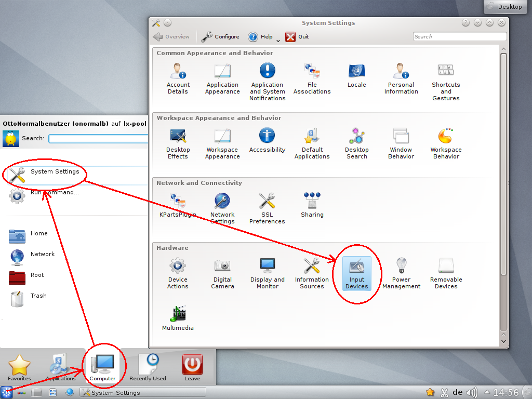Open Personal Information module
The image size is (532, 399).
click(x=401, y=79)
